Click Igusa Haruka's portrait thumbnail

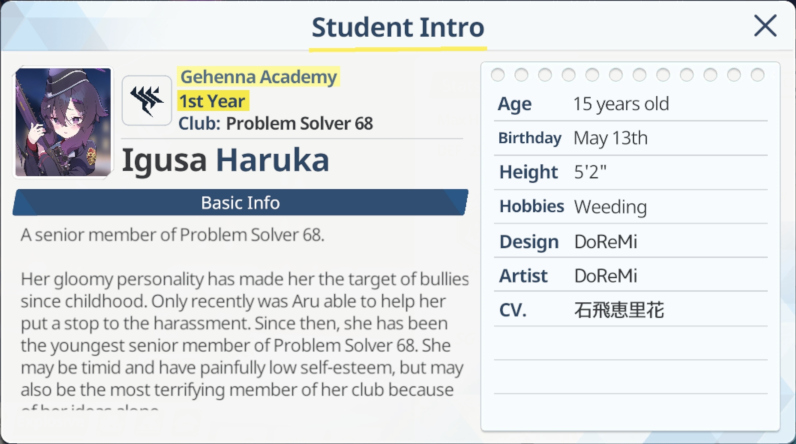pos(63,122)
